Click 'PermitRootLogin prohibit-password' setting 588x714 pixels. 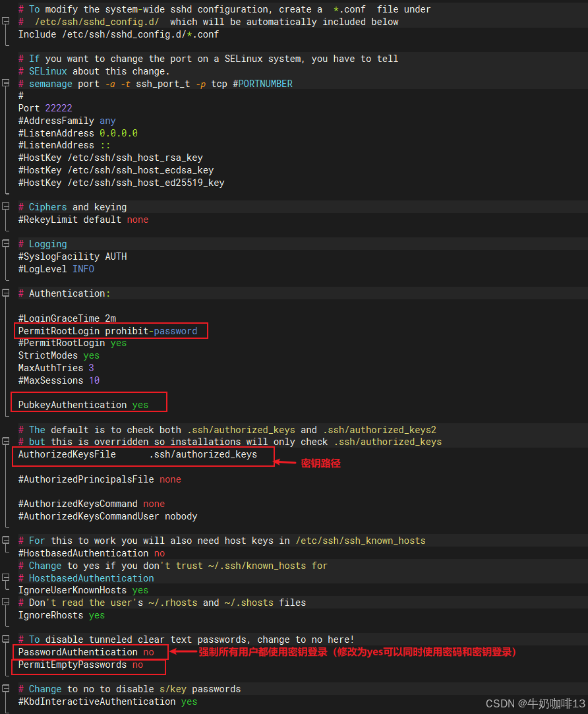click(x=108, y=331)
